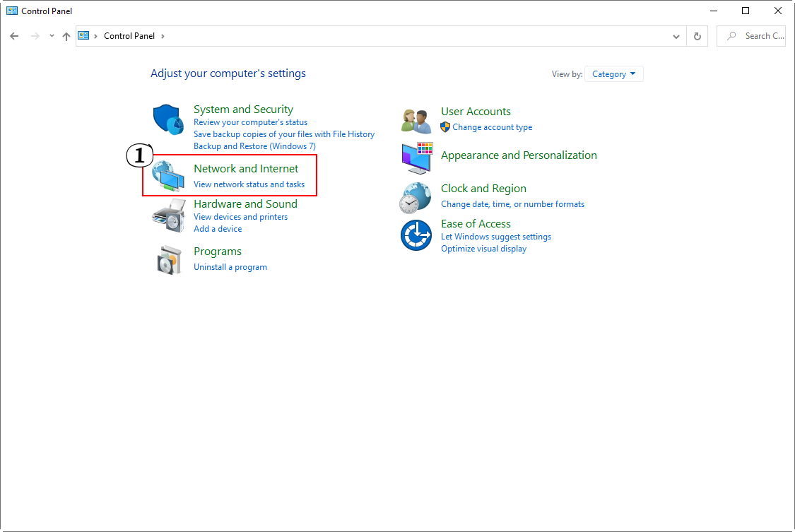Open Backup and Restore (Windows 7)
Screen dimensions: 795x532
254,146
